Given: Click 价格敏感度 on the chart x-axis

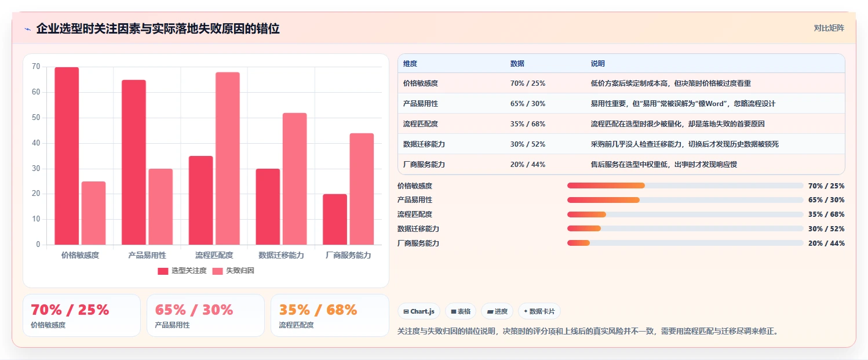Looking at the screenshot, I should click(x=80, y=255).
